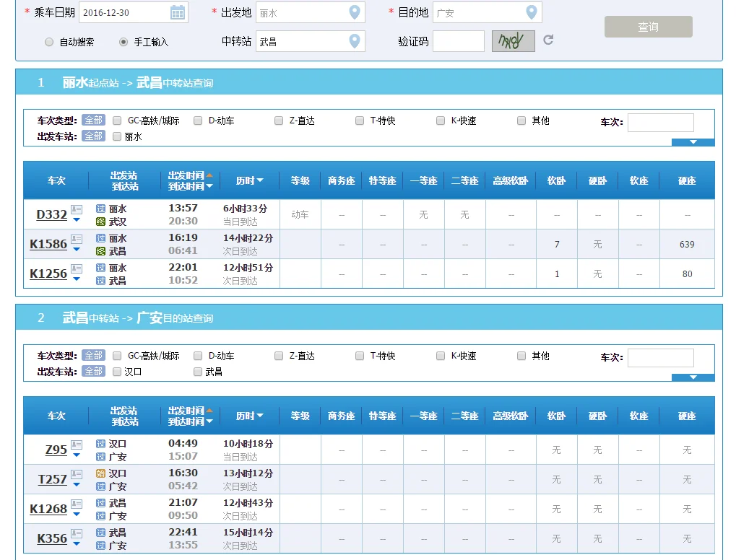The width and height of the screenshot is (736, 560).
Task: Click the 验证码 input field
Action: [458, 41]
